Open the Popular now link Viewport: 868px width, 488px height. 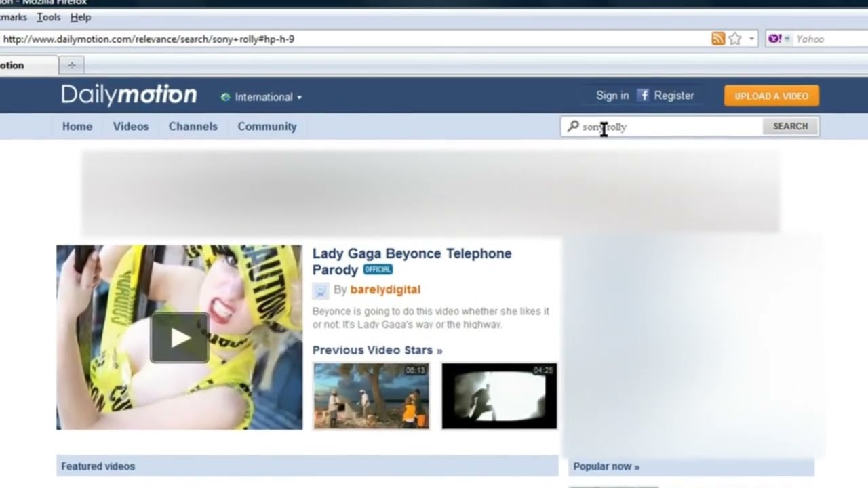point(606,466)
